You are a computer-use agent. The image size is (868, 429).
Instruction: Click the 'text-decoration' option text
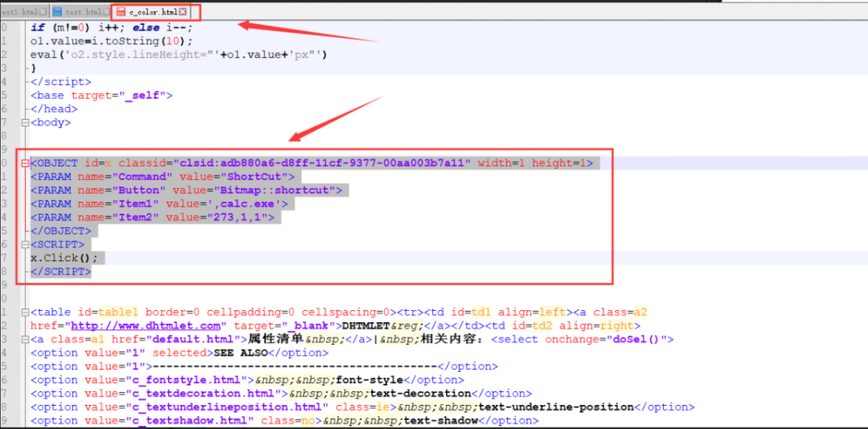tap(420, 394)
